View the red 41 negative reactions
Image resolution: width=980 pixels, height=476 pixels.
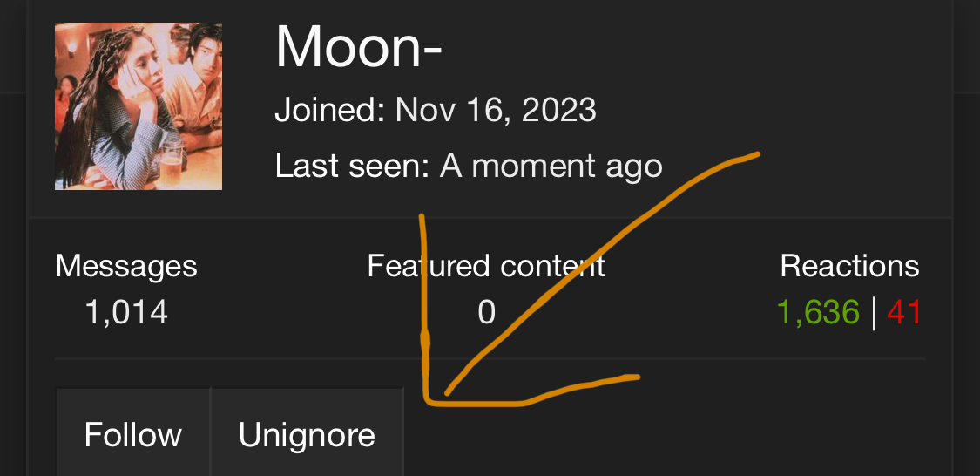[903, 312]
